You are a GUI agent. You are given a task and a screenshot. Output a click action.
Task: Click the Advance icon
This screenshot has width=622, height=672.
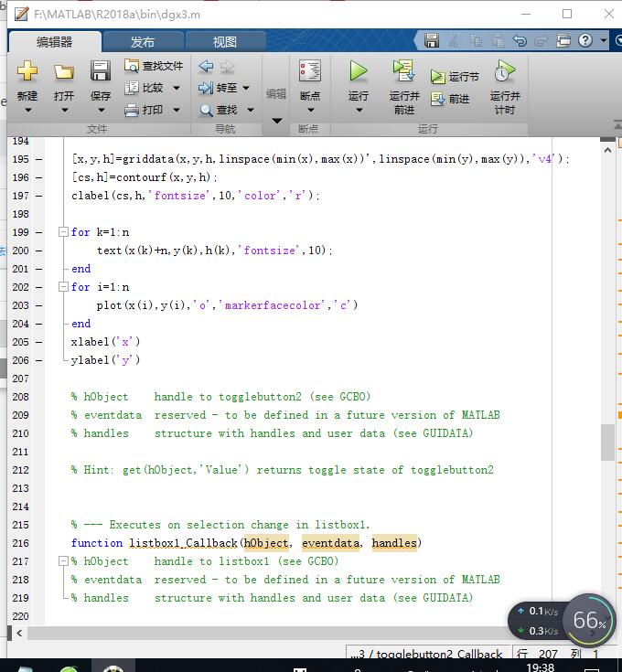click(438, 99)
